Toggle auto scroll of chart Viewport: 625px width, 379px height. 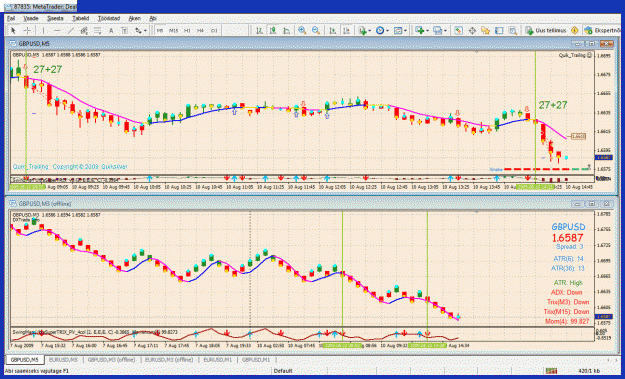pos(332,31)
